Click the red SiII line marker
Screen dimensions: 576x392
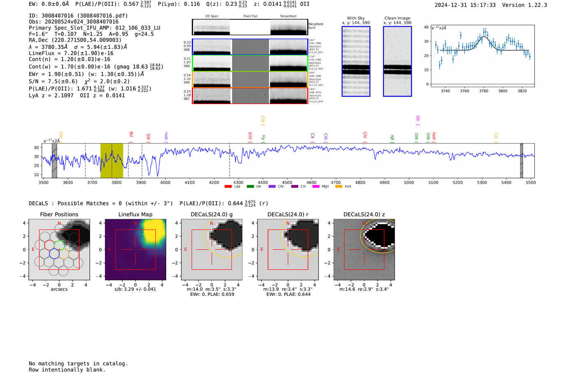149,138
